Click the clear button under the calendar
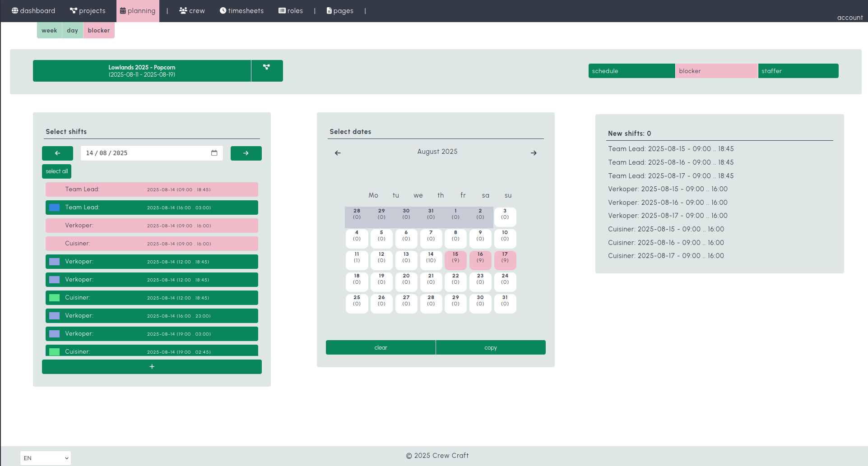 click(x=380, y=347)
